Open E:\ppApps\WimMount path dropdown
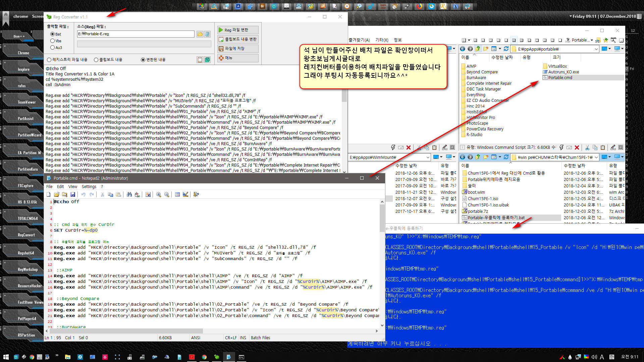 click(x=428, y=157)
